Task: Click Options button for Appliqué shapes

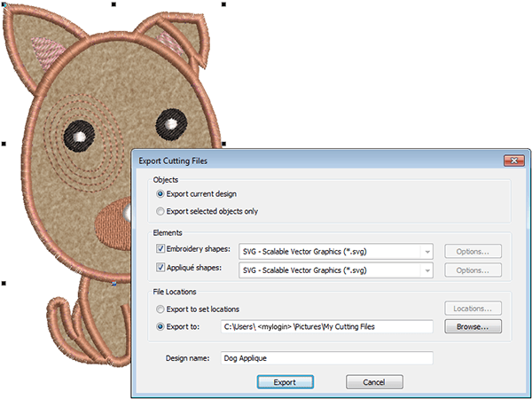Action: pyautogui.click(x=473, y=270)
